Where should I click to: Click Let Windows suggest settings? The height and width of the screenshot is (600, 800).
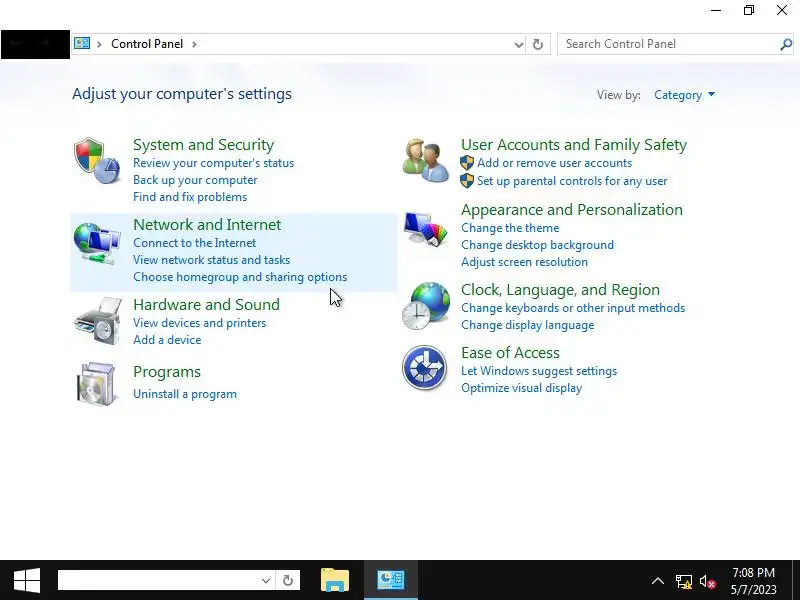pos(539,371)
